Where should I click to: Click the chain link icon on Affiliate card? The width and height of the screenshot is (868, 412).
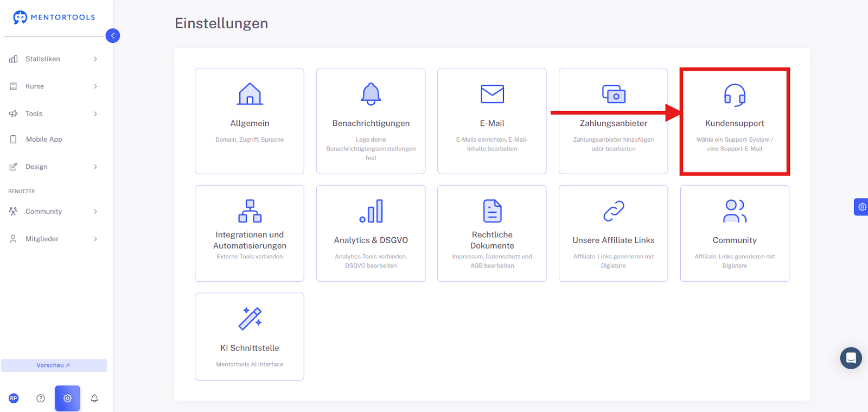[x=614, y=211]
